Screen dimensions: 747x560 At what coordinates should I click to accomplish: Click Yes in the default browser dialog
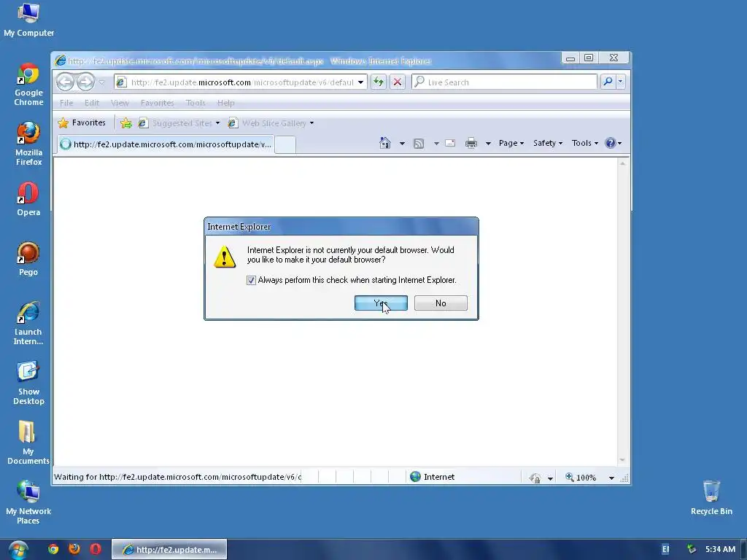pos(381,303)
